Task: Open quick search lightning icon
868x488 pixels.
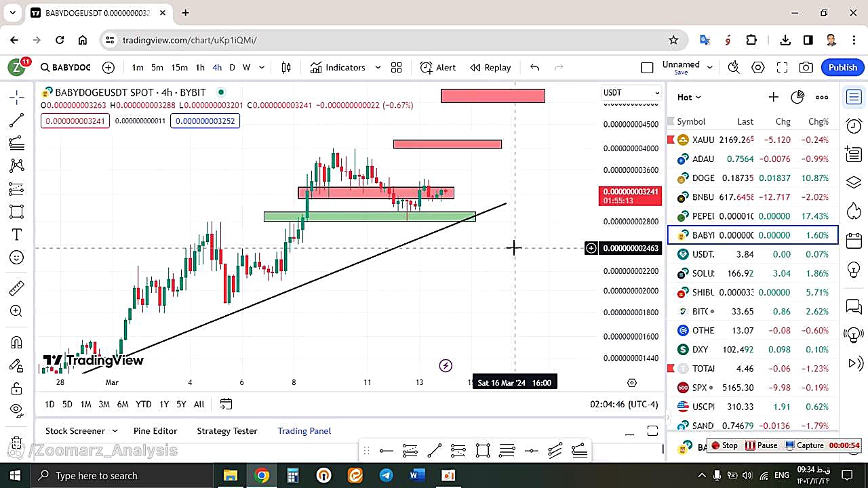Action: (x=733, y=68)
